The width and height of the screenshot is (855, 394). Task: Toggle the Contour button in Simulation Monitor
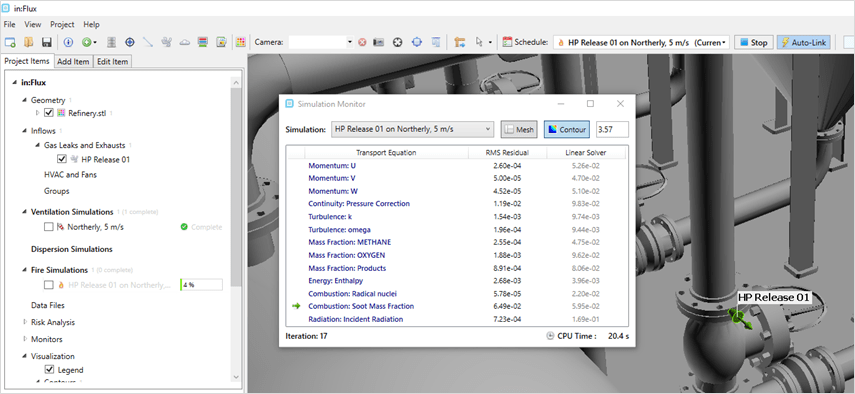click(567, 129)
